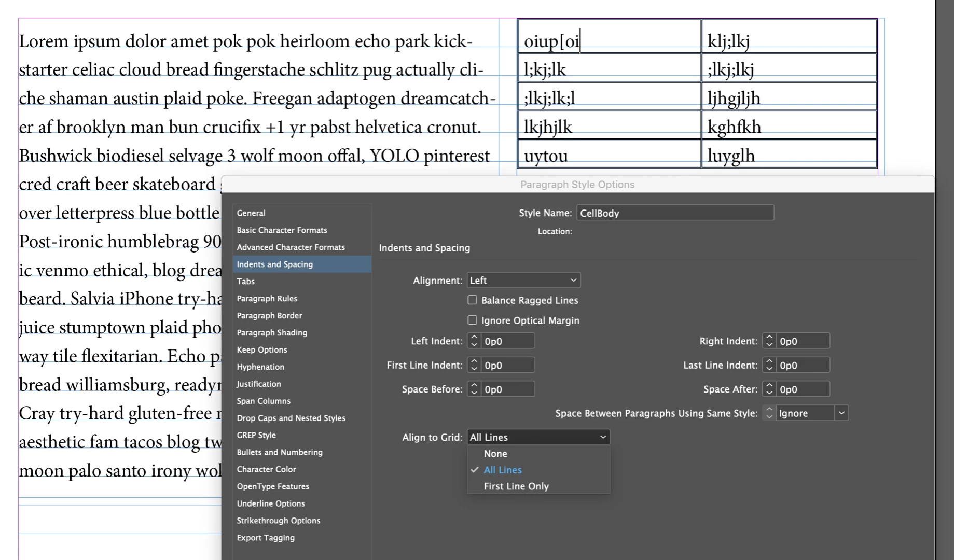Open Underline Options category
954x560 pixels.
pyautogui.click(x=302, y=504)
